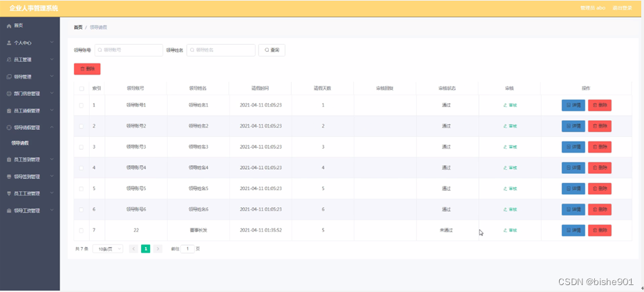Click the globe icon for 部门信息管理
The height and width of the screenshot is (292, 644).
pyautogui.click(x=9, y=94)
